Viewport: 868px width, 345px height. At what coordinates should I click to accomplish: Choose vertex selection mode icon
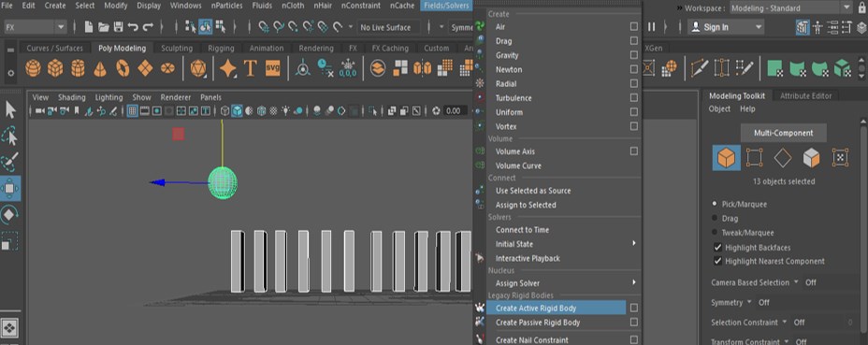(754, 158)
